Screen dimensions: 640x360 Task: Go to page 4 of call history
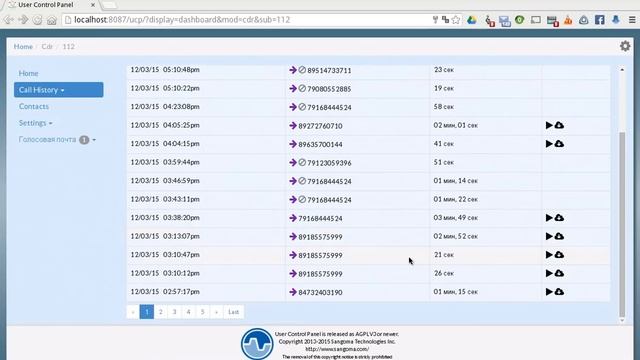tap(188, 312)
